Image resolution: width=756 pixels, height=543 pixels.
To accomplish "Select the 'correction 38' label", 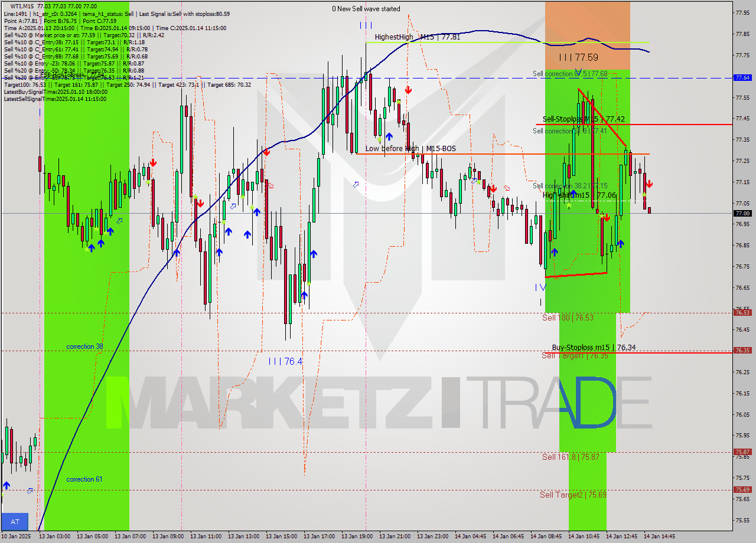I will pos(84,346).
